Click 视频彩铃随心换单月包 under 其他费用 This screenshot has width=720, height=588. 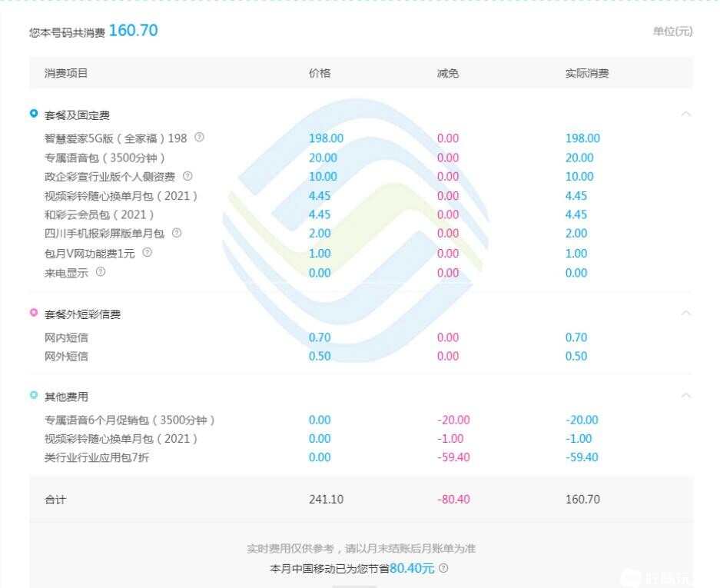tap(121, 439)
